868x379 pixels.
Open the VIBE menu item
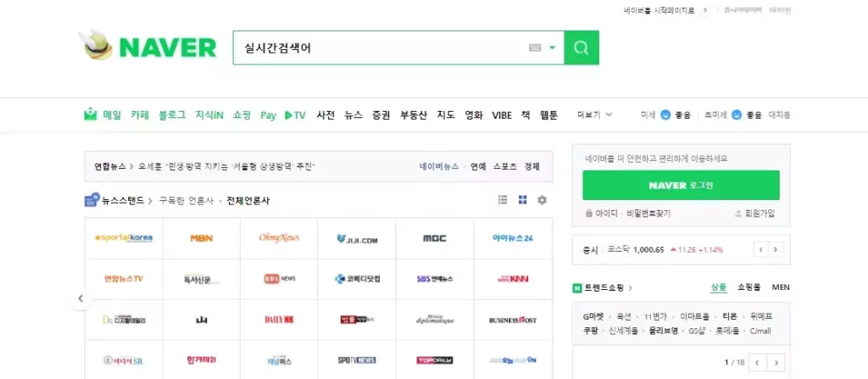click(x=502, y=115)
